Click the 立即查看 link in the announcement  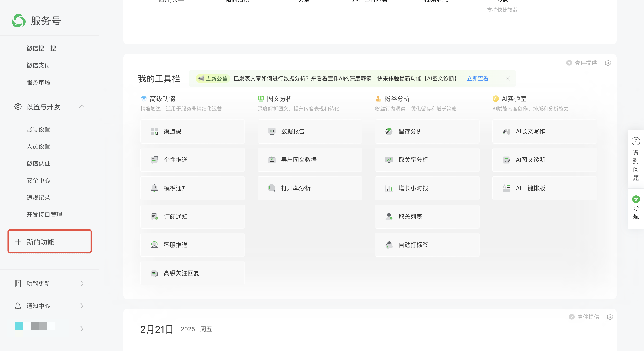[x=477, y=78]
